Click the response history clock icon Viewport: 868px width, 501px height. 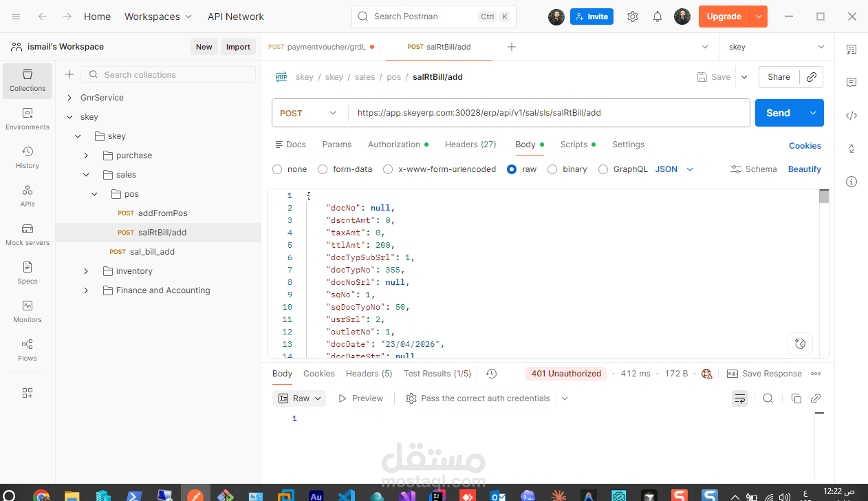pos(491,374)
